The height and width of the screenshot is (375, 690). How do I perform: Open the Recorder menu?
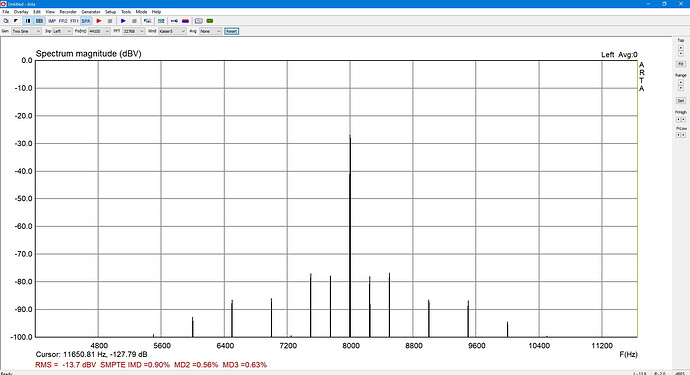[x=68, y=12]
